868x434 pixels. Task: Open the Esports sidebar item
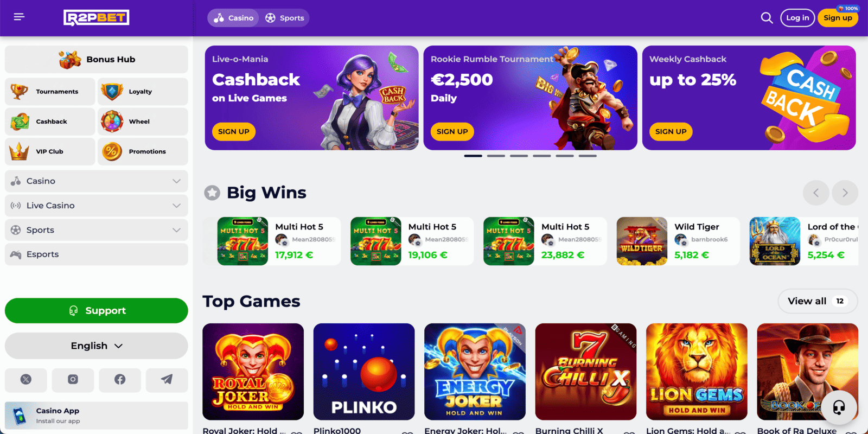coord(97,254)
